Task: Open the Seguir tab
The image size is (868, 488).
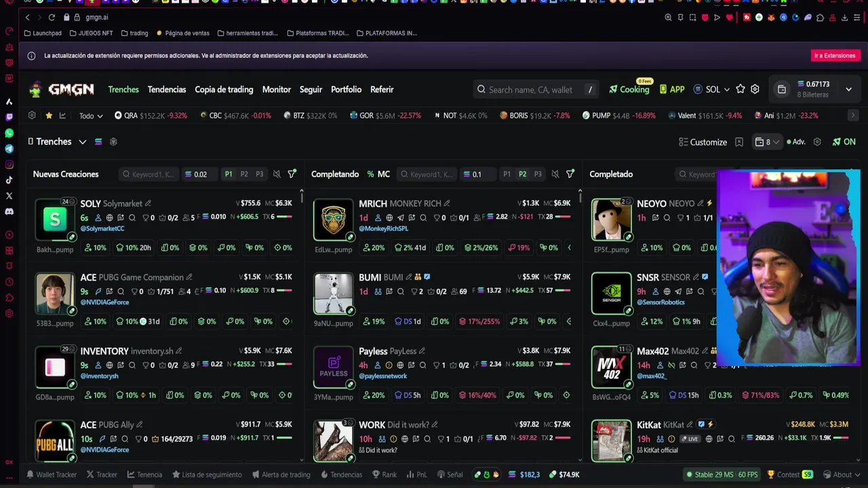Action: pos(311,89)
